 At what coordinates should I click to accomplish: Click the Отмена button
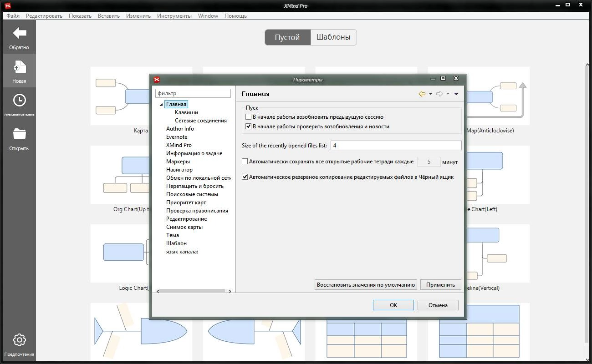coord(438,305)
